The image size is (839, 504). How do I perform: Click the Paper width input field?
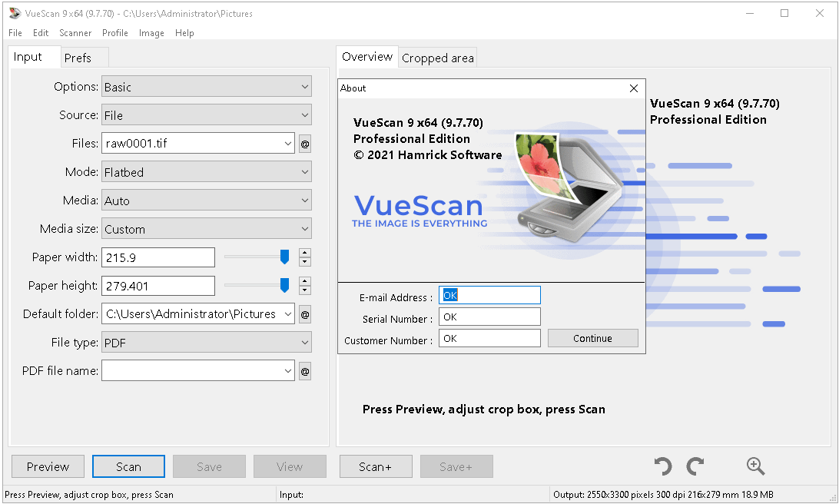pos(158,257)
